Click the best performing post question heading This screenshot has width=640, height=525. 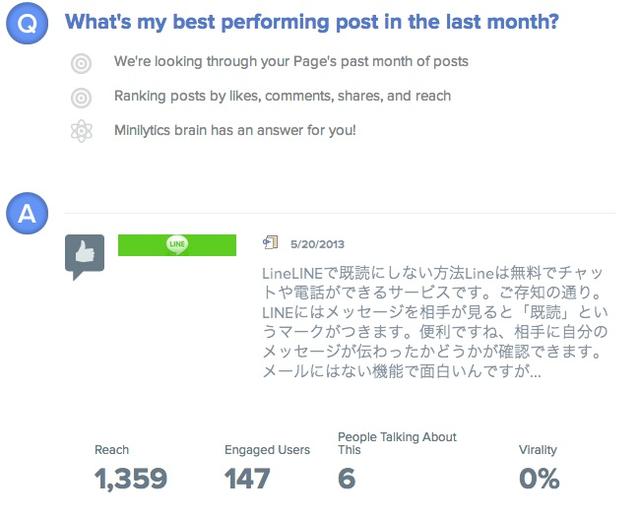(311, 22)
